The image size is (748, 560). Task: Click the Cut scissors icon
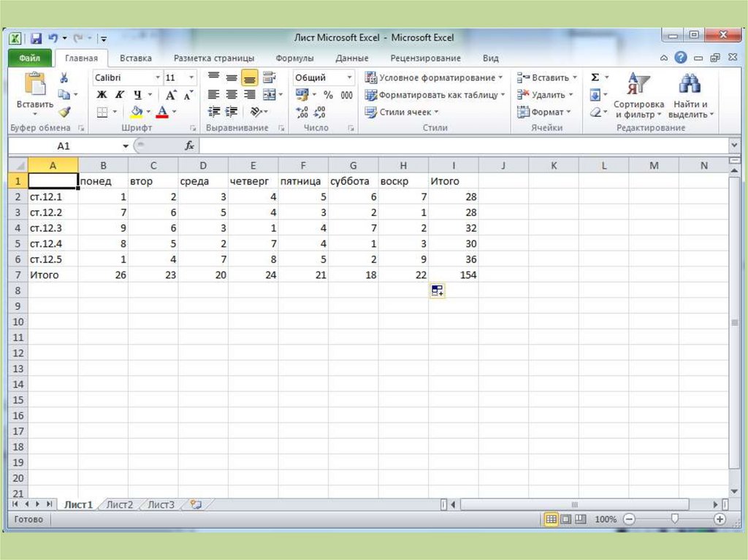coord(64,77)
